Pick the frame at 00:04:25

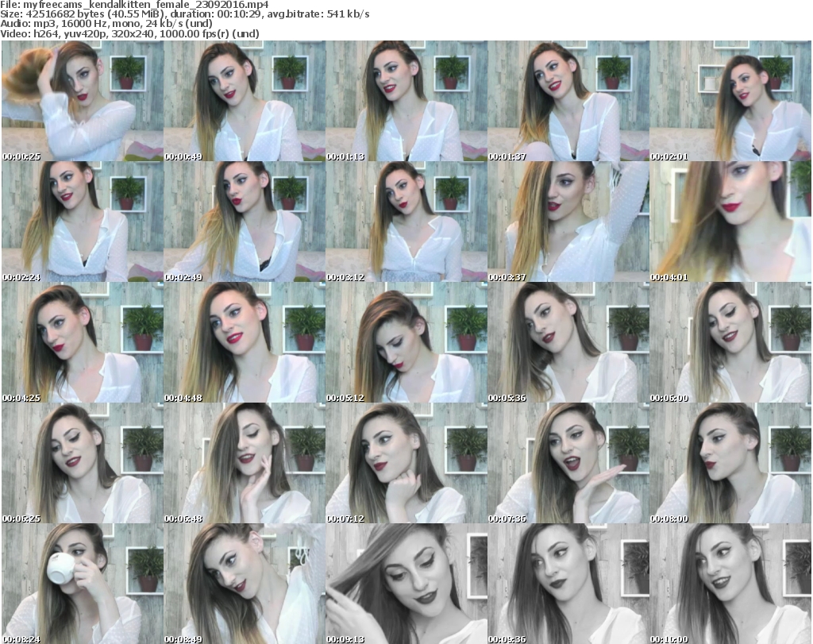pyautogui.click(x=83, y=342)
